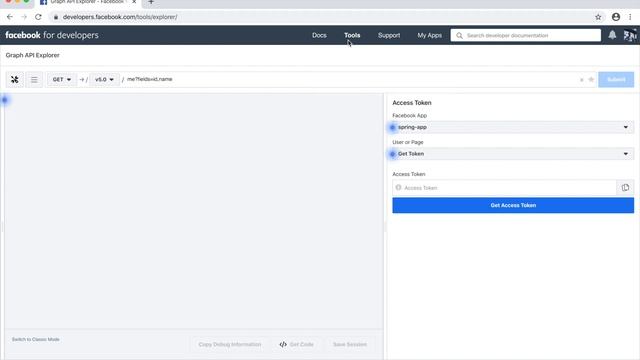Click Copy Debug Information button
This screenshot has width=640, height=360.
[230, 344]
